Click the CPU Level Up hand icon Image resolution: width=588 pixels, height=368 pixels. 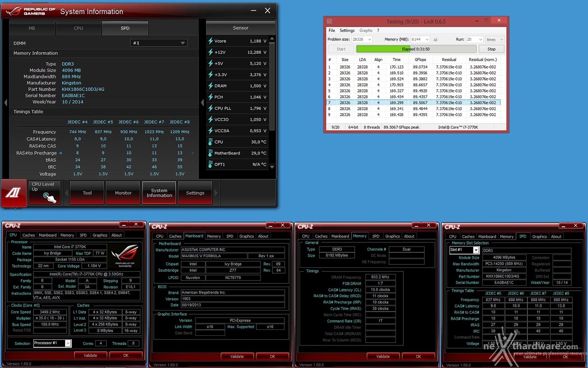click(50, 197)
